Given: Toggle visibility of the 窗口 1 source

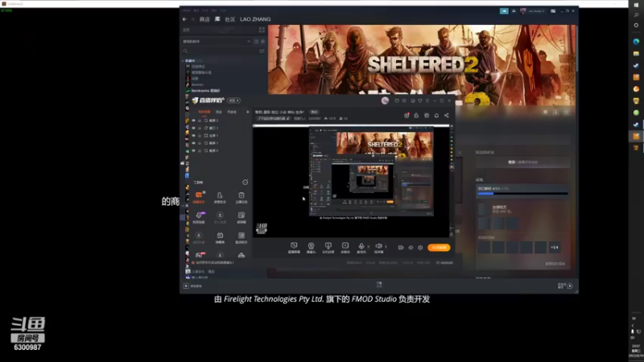Looking at the screenshot, I should (x=193, y=128).
